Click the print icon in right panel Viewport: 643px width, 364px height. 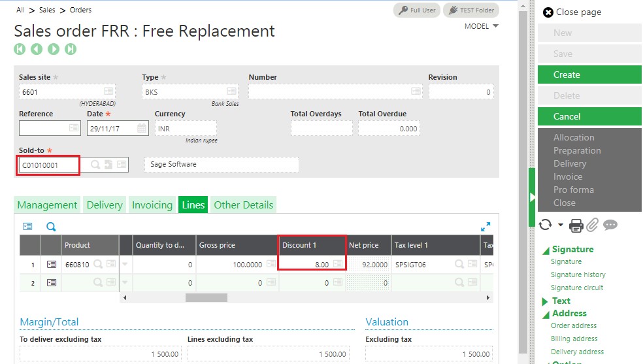(576, 225)
